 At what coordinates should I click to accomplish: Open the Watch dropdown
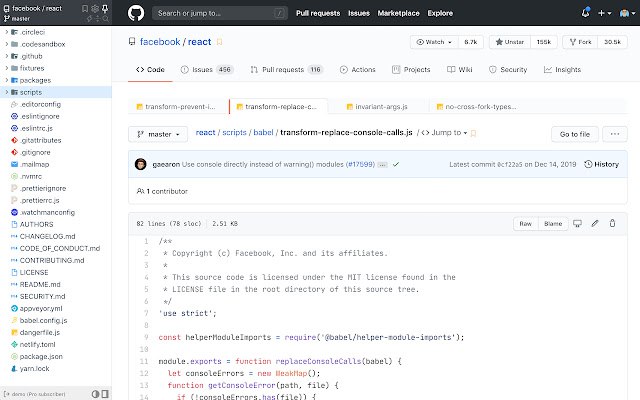[x=434, y=42]
